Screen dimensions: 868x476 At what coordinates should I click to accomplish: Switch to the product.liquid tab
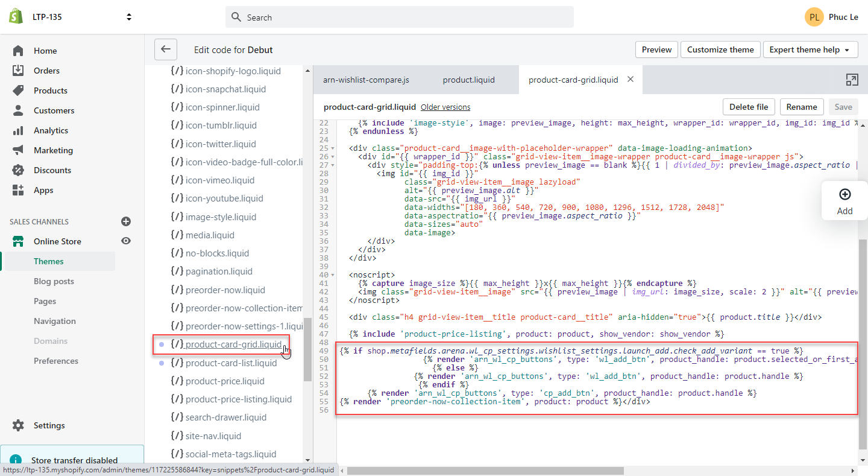pos(468,79)
